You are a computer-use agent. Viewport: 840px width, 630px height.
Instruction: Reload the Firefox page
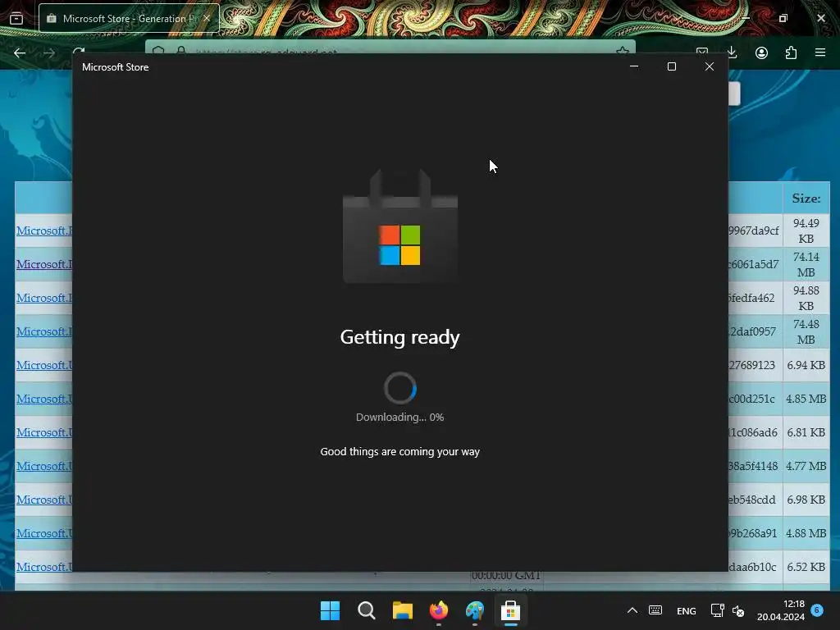[x=79, y=51]
